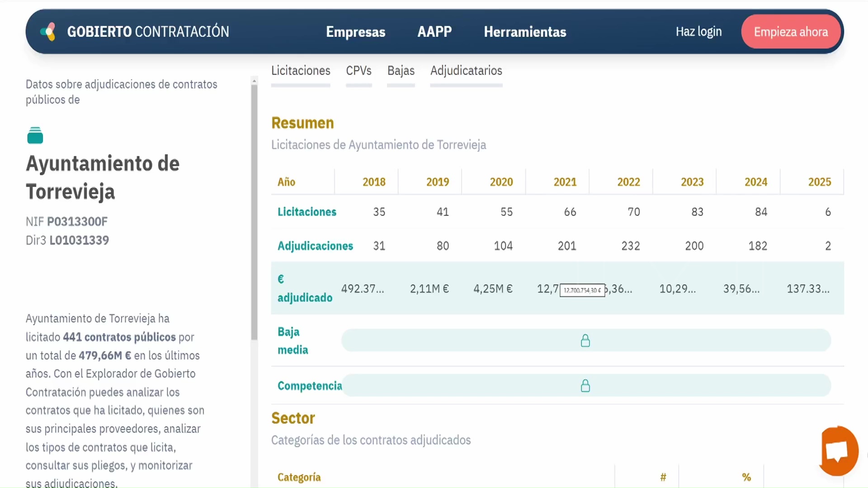Click the Adjudicaciones value 232 for 2022
This screenshot has height=488, width=868.
pos(631,246)
